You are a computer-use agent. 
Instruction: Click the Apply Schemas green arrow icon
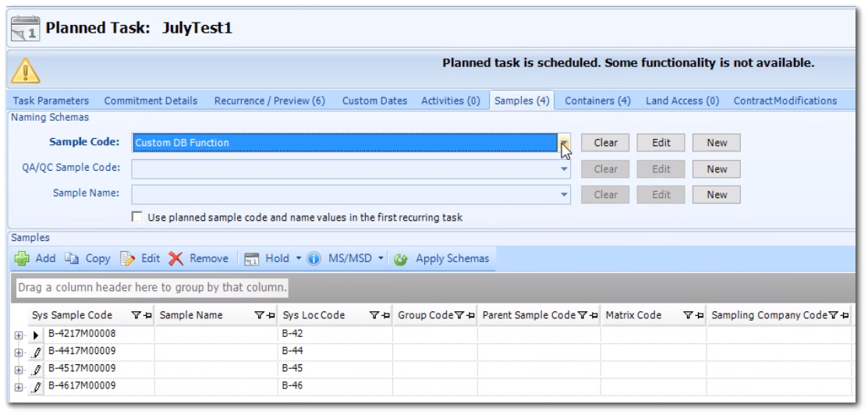(401, 259)
